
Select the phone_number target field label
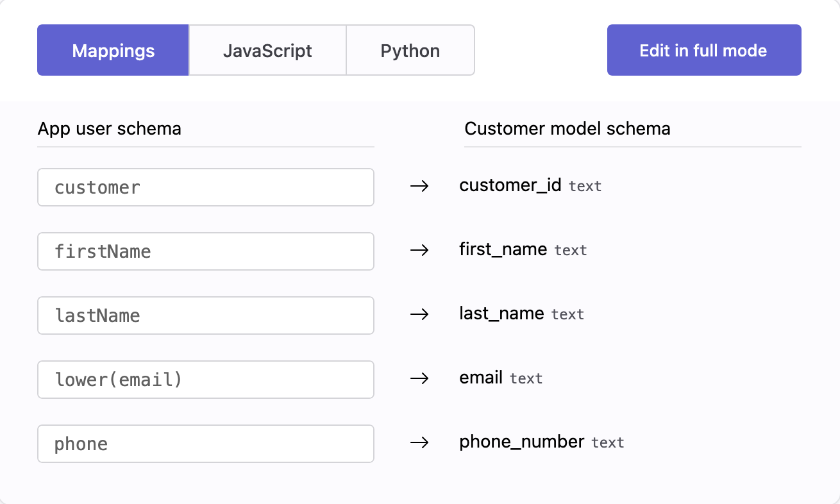coord(522,442)
